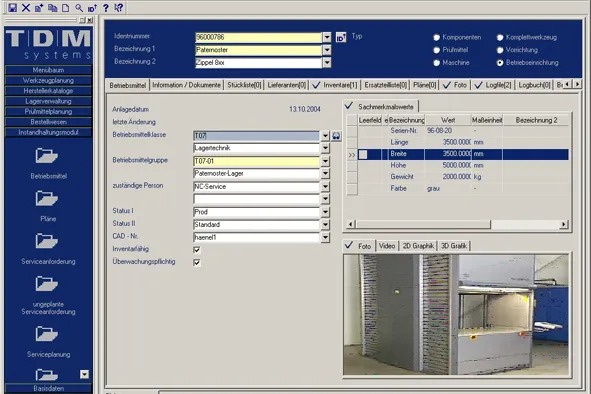This screenshot has width=591, height=394.
Task: Toggle the Inventarfähig checkbox
Action: click(197, 250)
